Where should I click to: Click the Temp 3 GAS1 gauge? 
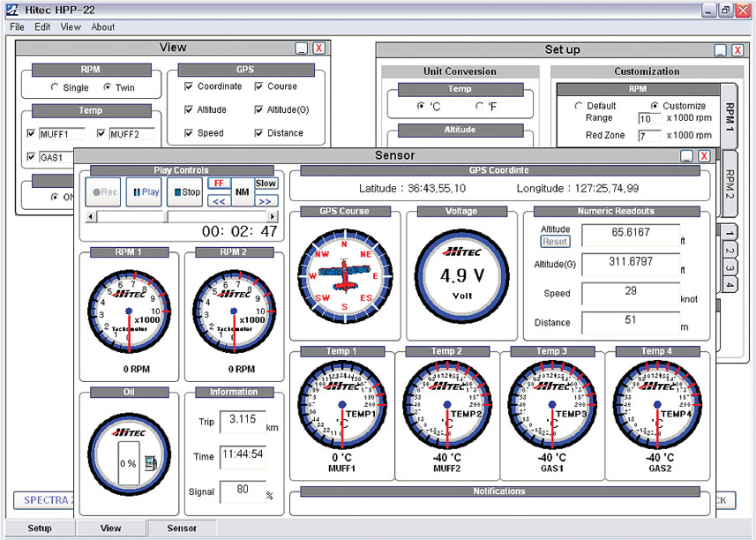(552, 405)
